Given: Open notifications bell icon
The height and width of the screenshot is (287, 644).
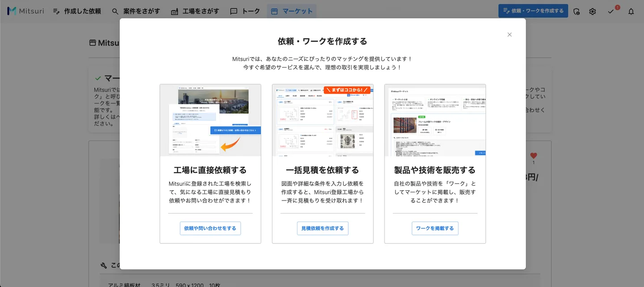Looking at the screenshot, I should click(x=631, y=12).
